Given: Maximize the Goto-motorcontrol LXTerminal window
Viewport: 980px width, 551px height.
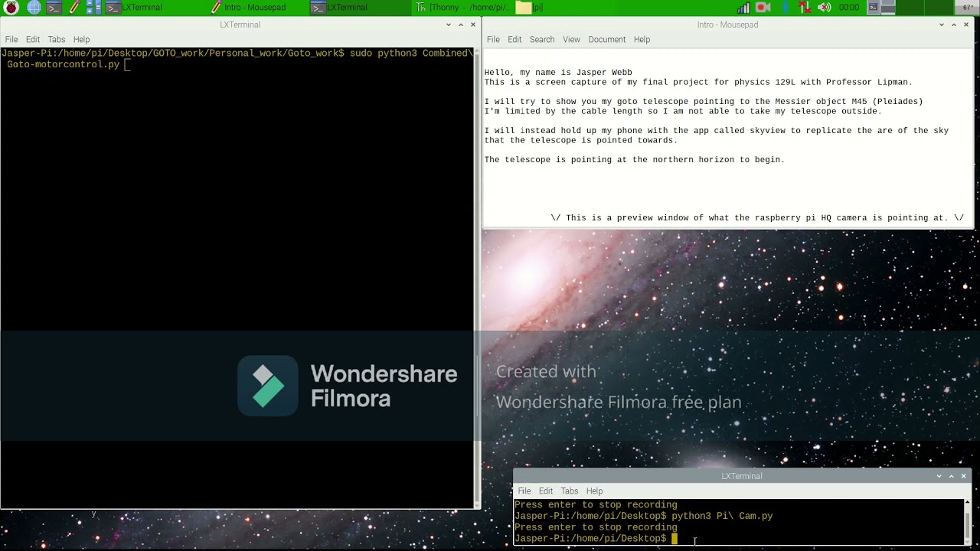Looking at the screenshot, I should (461, 24).
